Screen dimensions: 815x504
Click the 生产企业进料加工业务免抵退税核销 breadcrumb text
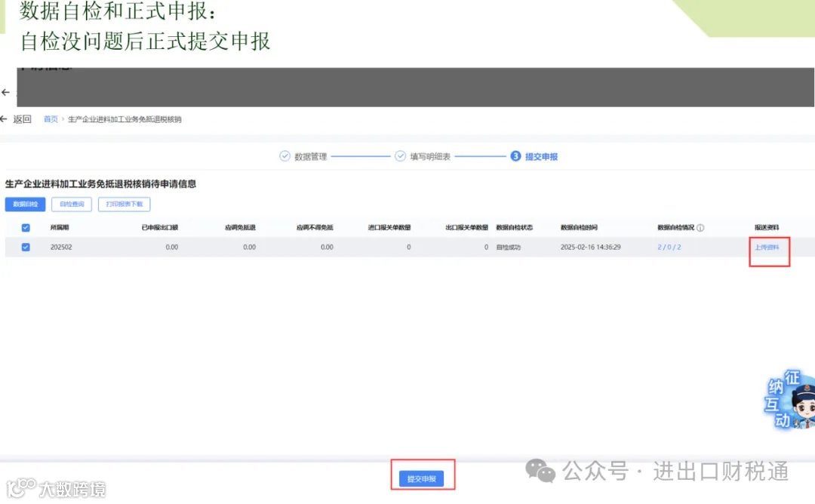tap(125, 119)
